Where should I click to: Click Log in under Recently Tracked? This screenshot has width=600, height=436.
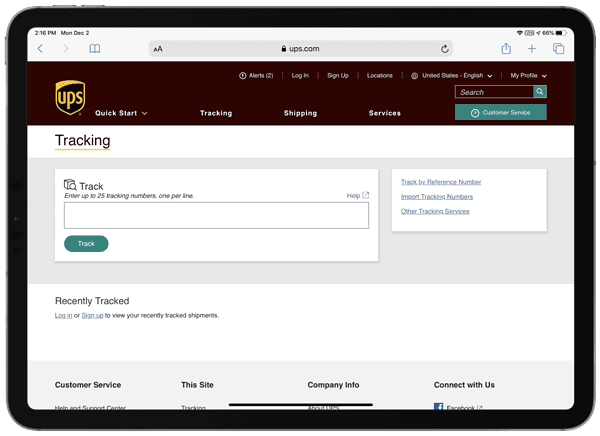tap(63, 315)
